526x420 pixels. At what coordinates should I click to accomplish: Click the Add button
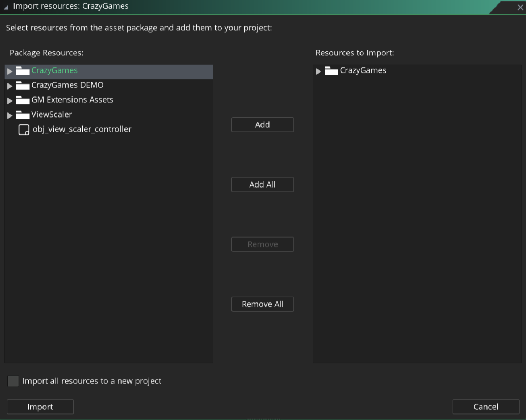262,124
